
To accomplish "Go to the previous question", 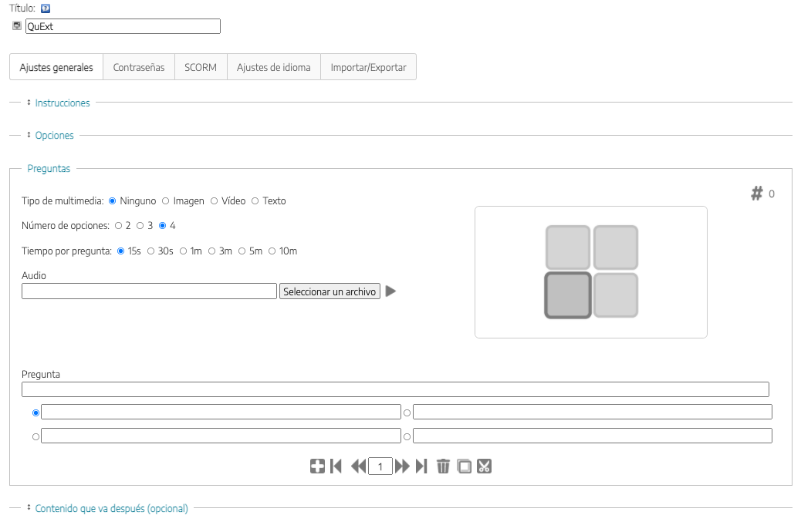I will (358, 466).
